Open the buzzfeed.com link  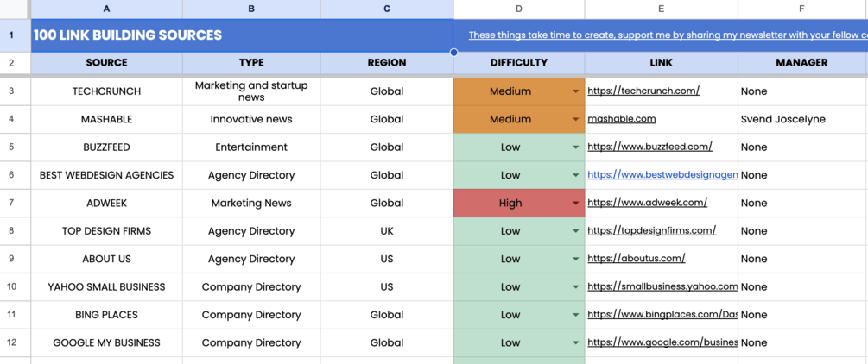[x=649, y=147]
